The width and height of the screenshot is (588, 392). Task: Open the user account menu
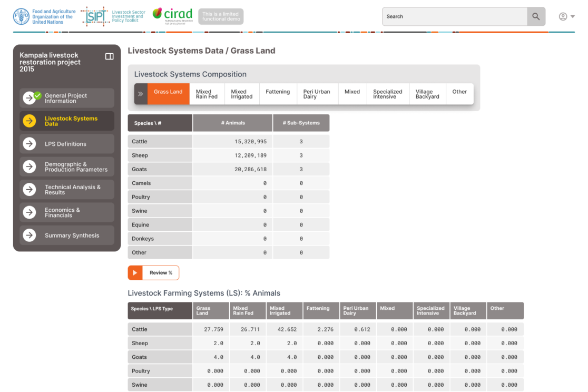click(566, 16)
